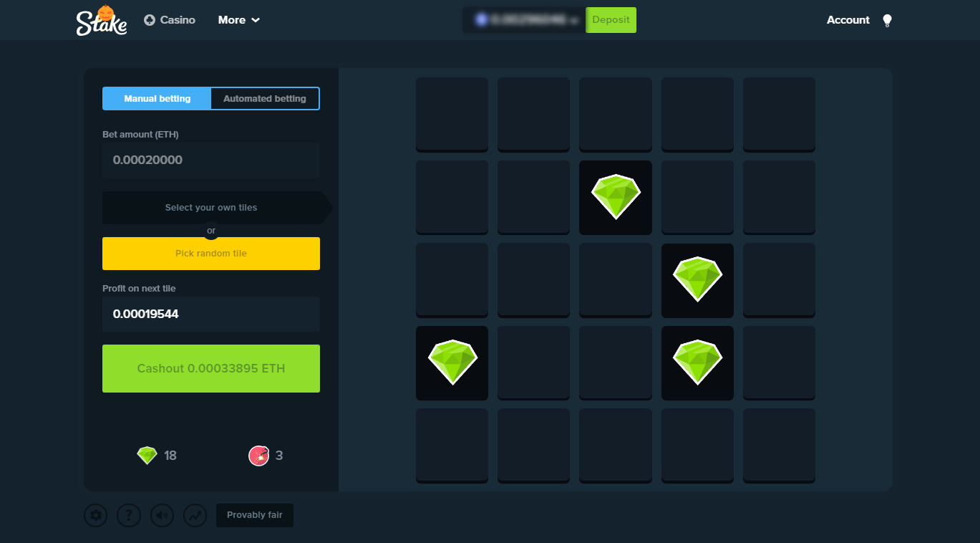Open the Provably fair page
The height and width of the screenshot is (543, 980).
[x=254, y=515]
